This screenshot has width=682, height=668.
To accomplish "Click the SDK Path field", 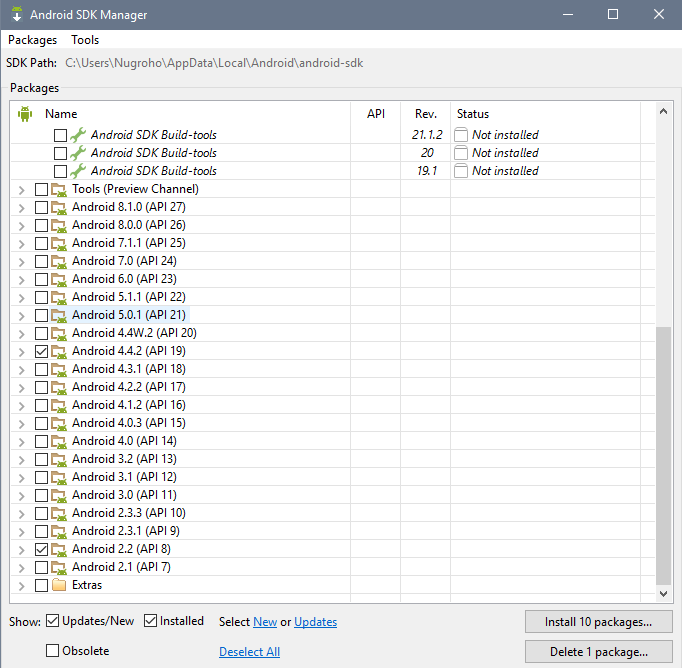I will pos(214,63).
